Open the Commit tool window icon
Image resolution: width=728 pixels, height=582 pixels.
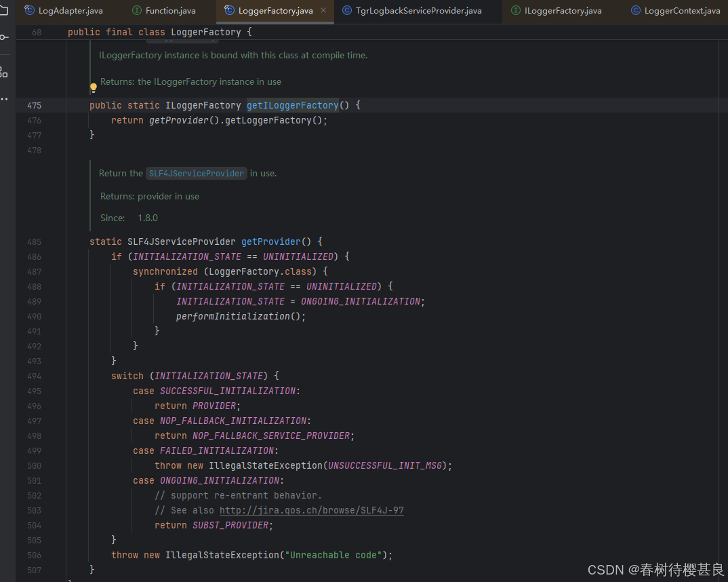click(3, 37)
